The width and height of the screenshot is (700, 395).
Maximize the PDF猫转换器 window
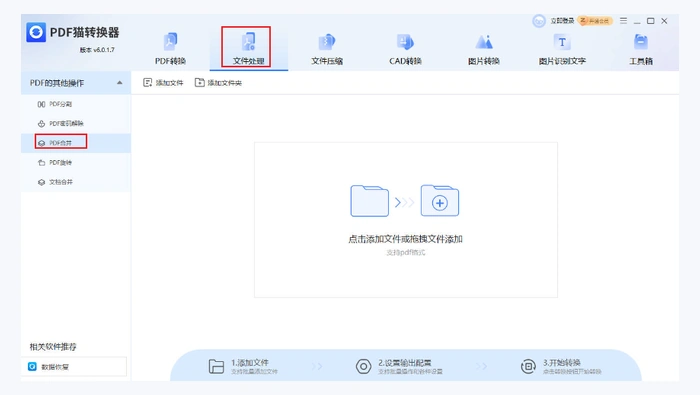(x=651, y=21)
